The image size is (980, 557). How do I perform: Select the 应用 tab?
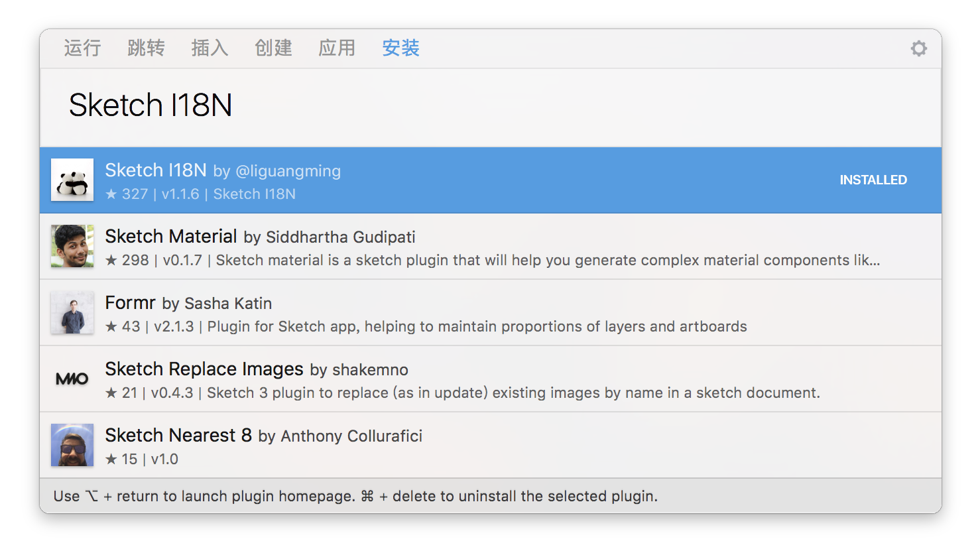click(337, 48)
